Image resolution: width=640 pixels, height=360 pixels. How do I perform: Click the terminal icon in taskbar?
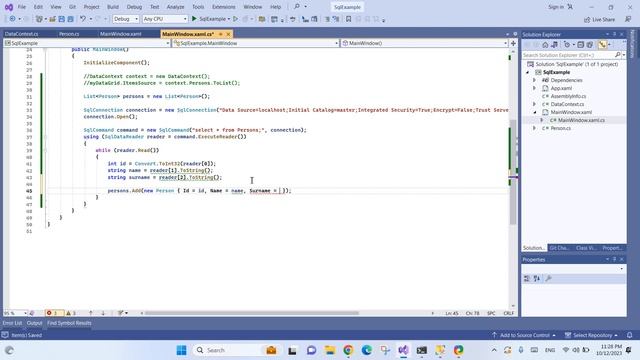click(x=422, y=350)
